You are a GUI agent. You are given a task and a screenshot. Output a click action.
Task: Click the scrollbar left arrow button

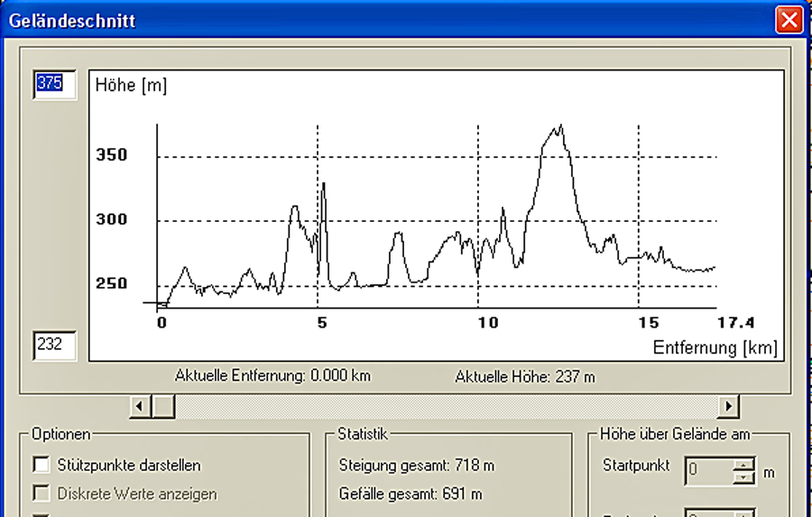click(140, 407)
